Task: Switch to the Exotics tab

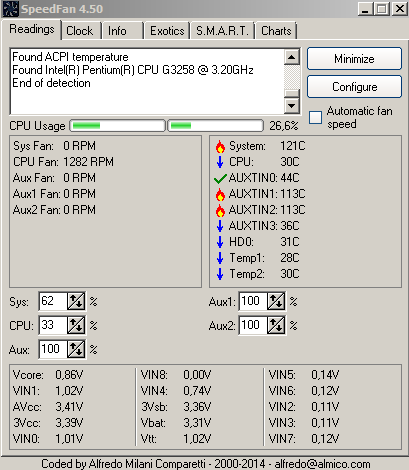Action: pyautogui.click(x=167, y=31)
